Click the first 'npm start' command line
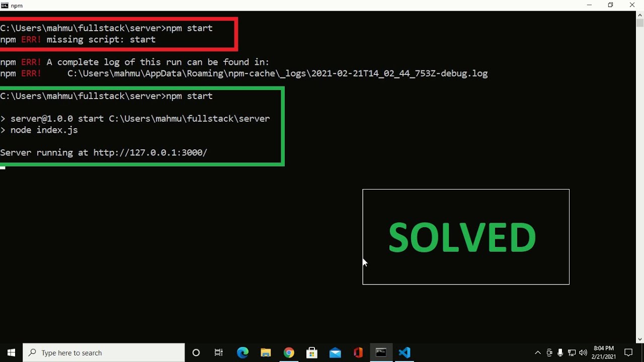Image resolution: width=644 pixels, height=362 pixels. (106, 28)
